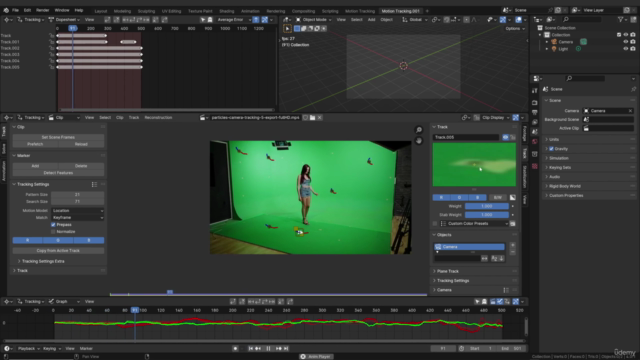
Task: Toggle the Gravity checkbox in Scene properties
Action: (551, 149)
